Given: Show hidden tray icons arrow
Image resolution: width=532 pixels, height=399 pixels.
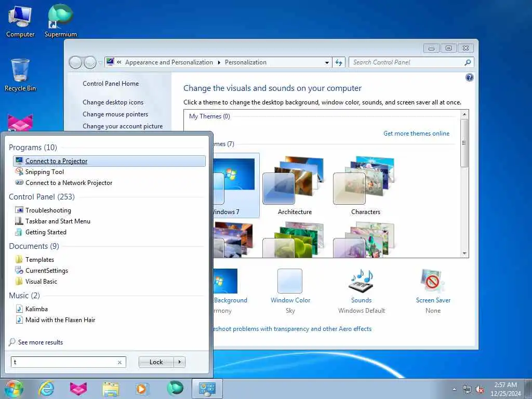Looking at the screenshot, I should pos(454,390).
